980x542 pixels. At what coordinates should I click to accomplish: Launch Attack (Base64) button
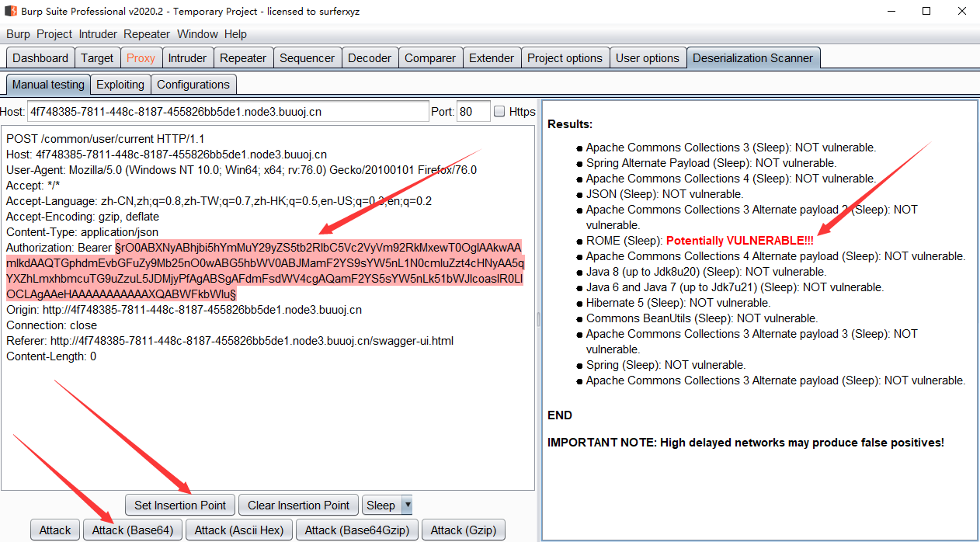[133, 530]
